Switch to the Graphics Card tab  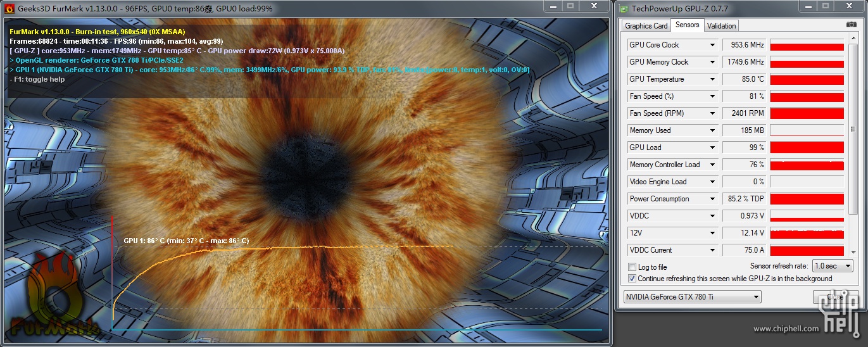(646, 26)
